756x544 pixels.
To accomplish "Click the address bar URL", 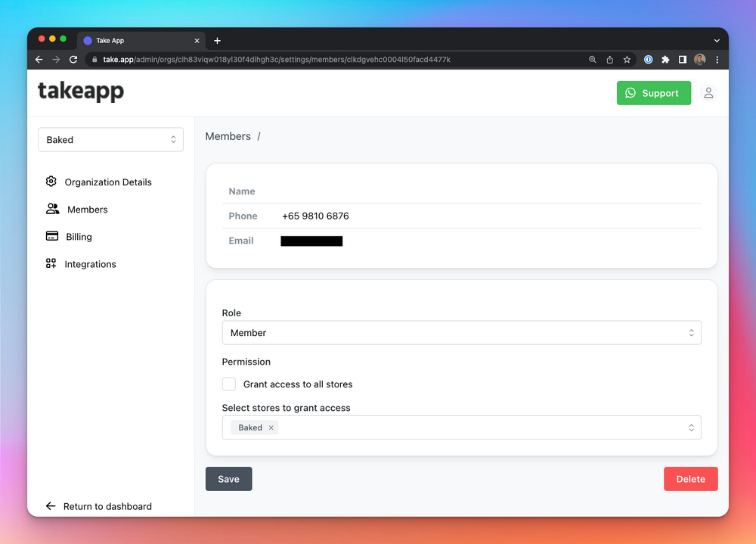I will pos(277,59).
